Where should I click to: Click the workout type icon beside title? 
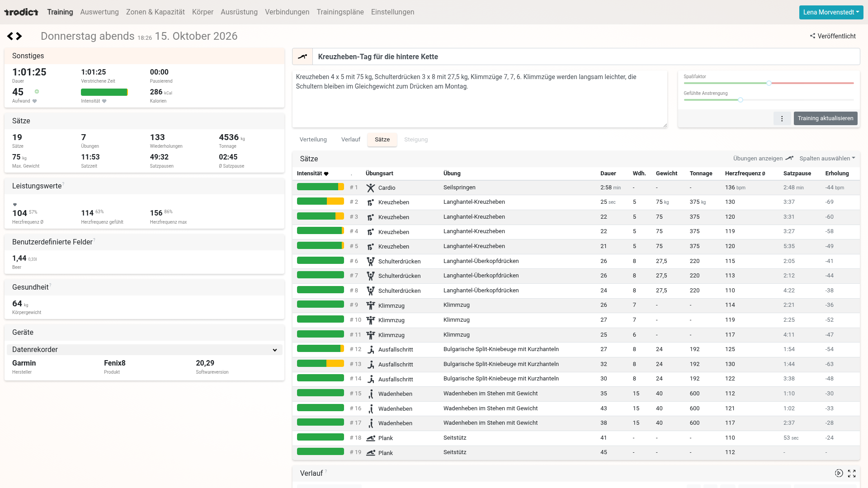click(x=302, y=57)
